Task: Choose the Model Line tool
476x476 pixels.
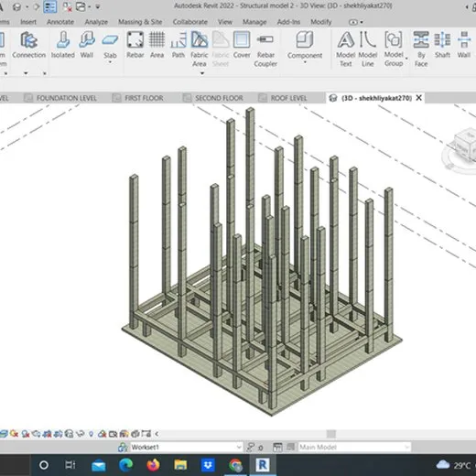Action: click(x=368, y=49)
